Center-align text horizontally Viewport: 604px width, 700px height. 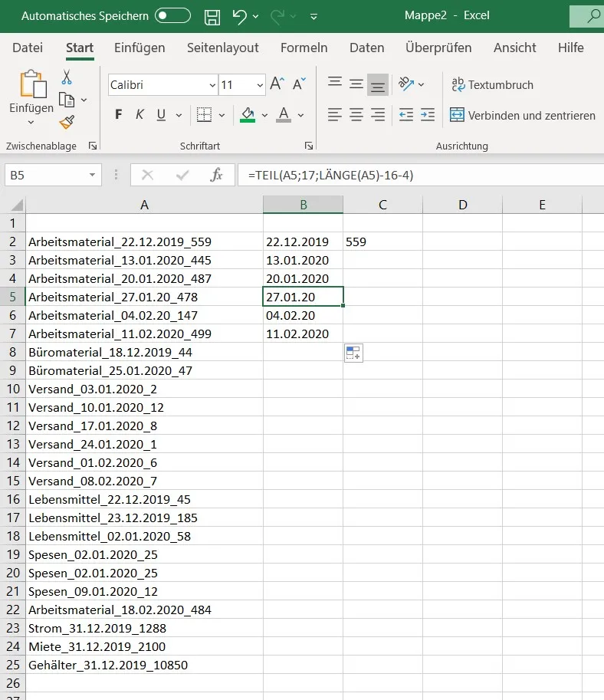coord(356,115)
